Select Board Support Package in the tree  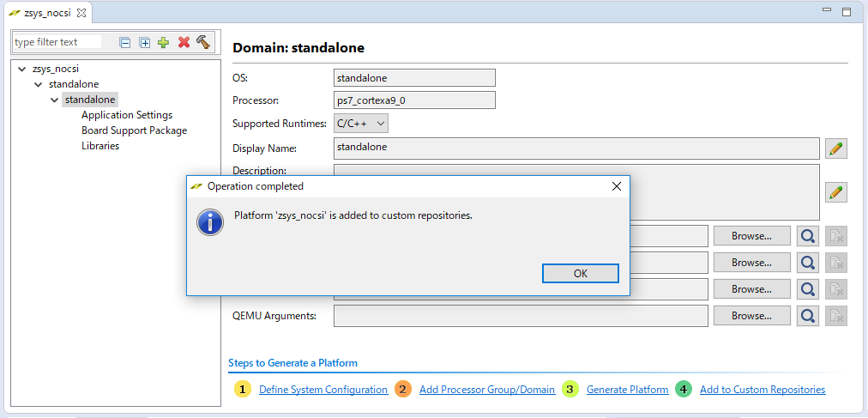(x=134, y=130)
